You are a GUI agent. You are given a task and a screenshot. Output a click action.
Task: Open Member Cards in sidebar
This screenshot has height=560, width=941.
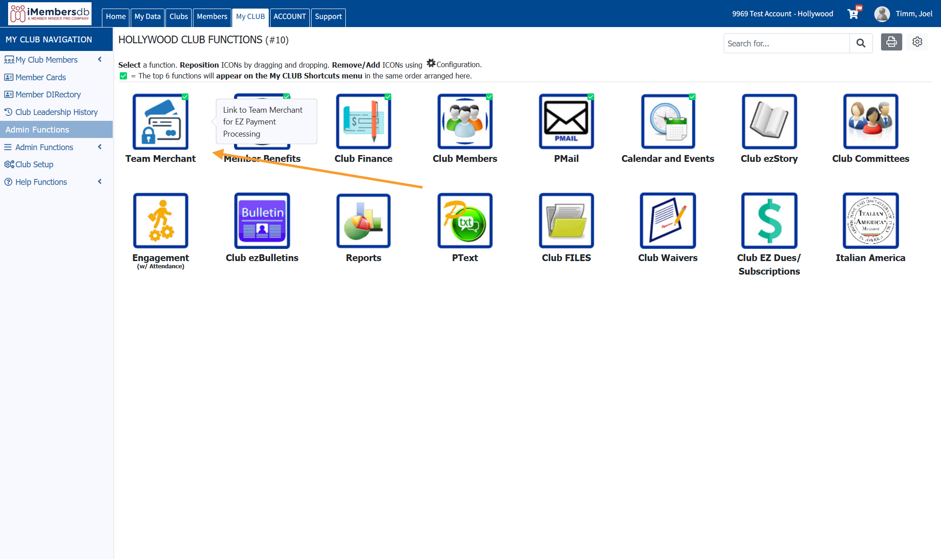(41, 77)
